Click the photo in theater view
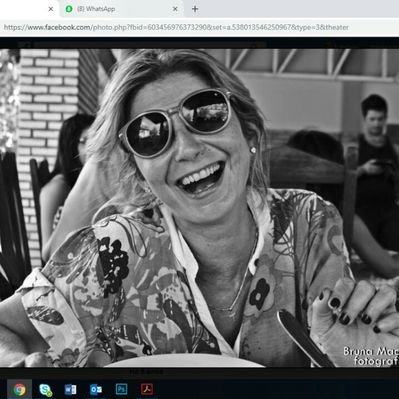Viewport: 399px width, 399px height. click(199, 208)
